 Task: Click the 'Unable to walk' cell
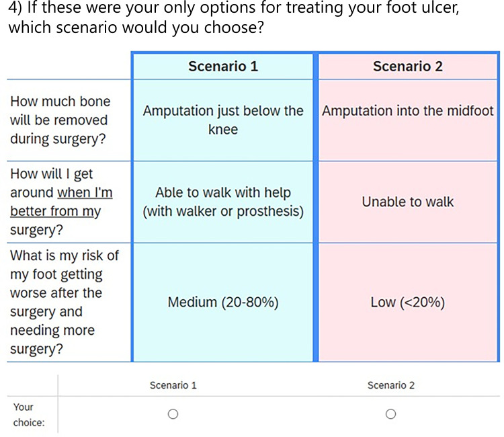point(408,202)
